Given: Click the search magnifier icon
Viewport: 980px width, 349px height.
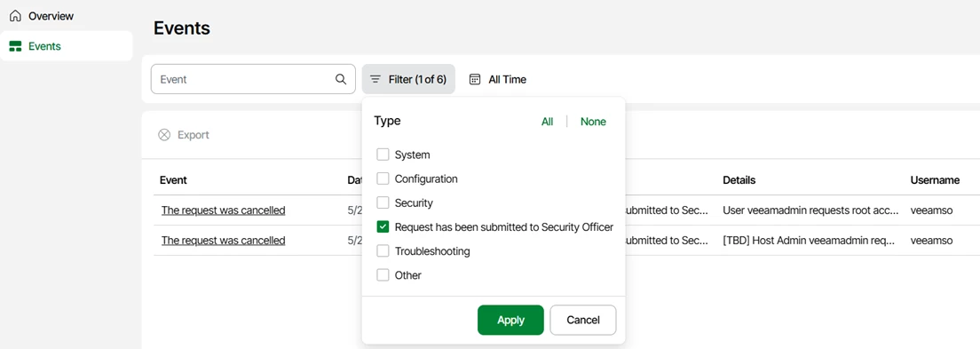Looking at the screenshot, I should coord(341,79).
